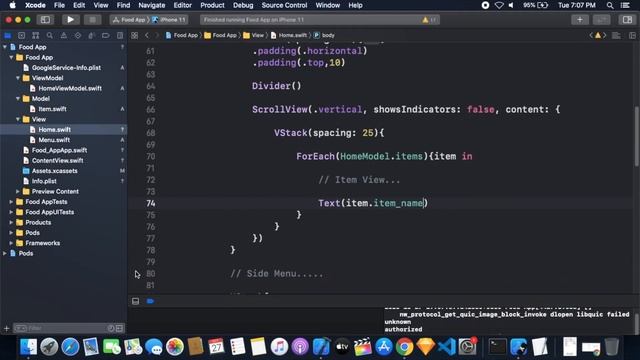Choose Food App scheme selector
Viewport: 640px width, 360px height.
click(129, 20)
